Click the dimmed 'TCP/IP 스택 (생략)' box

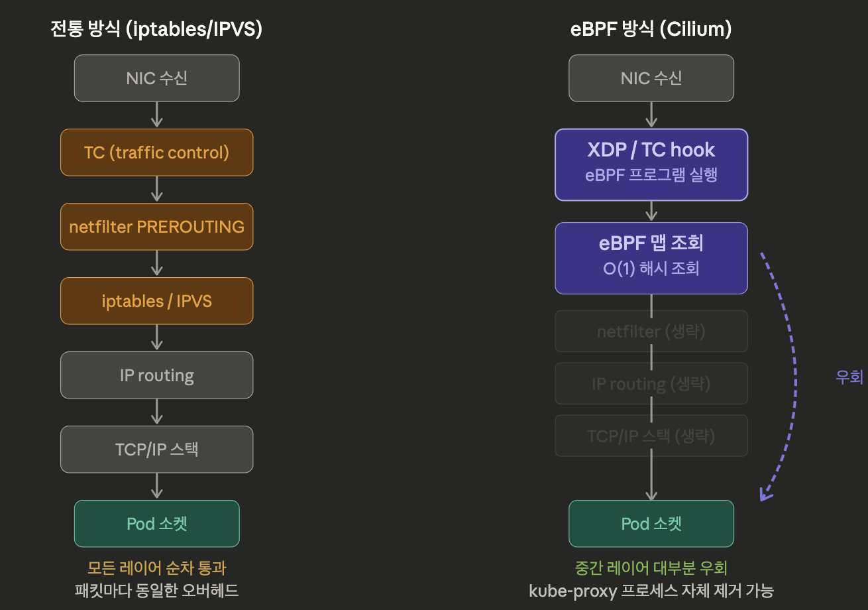(651, 436)
